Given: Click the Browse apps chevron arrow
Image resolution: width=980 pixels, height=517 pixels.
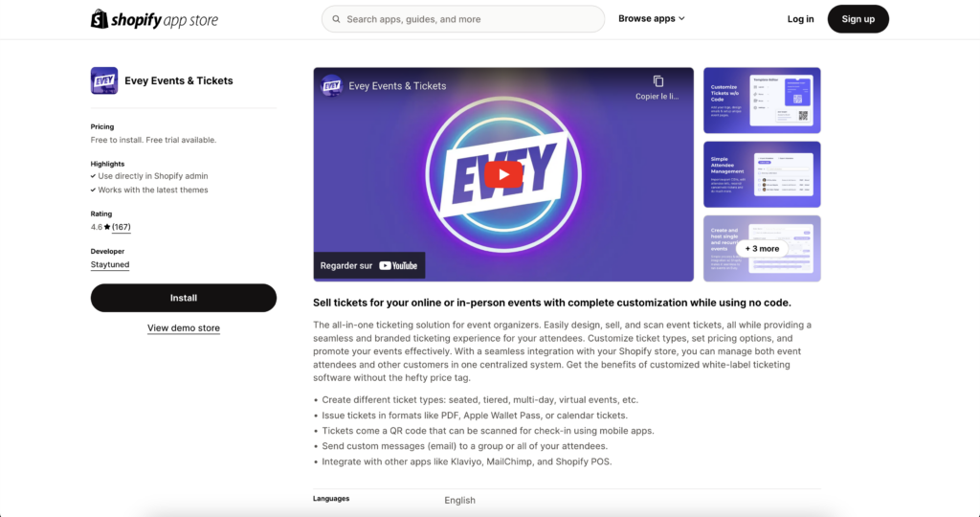Looking at the screenshot, I should point(681,19).
